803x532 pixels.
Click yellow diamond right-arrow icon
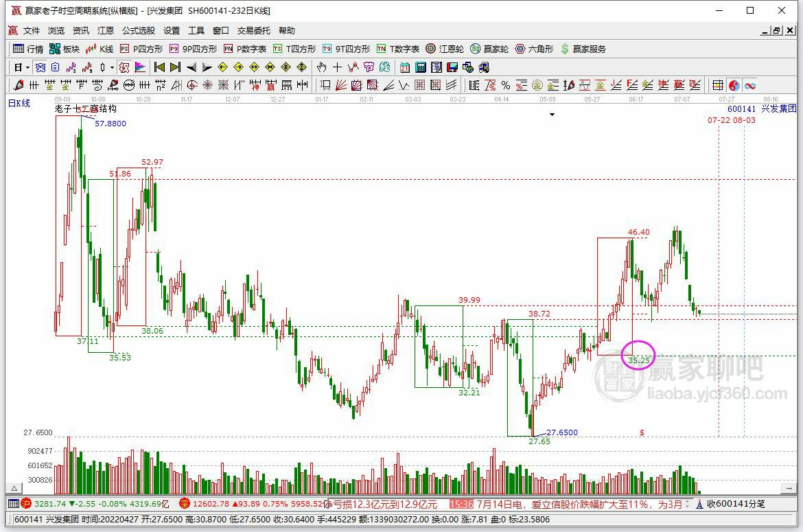tap(238, 67)
